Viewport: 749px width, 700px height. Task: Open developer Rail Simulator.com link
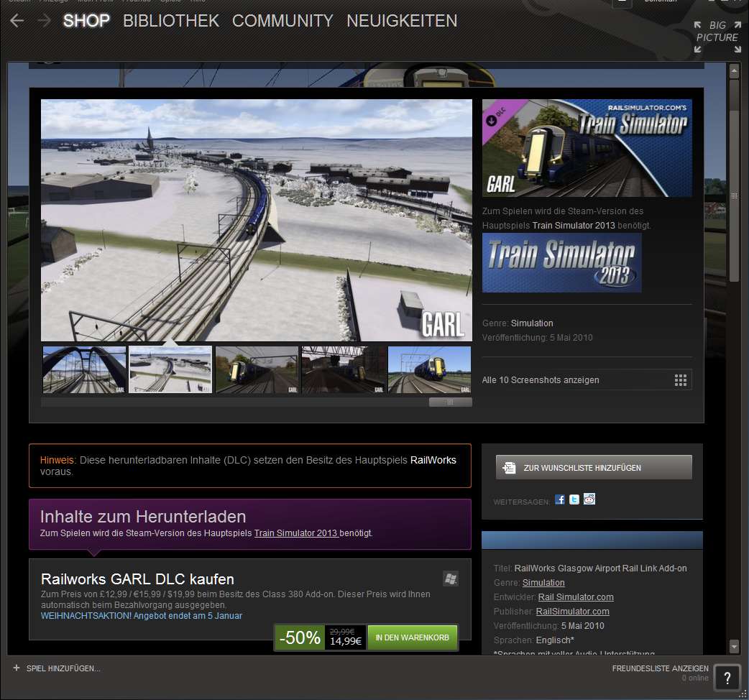[x=576, y=597]
